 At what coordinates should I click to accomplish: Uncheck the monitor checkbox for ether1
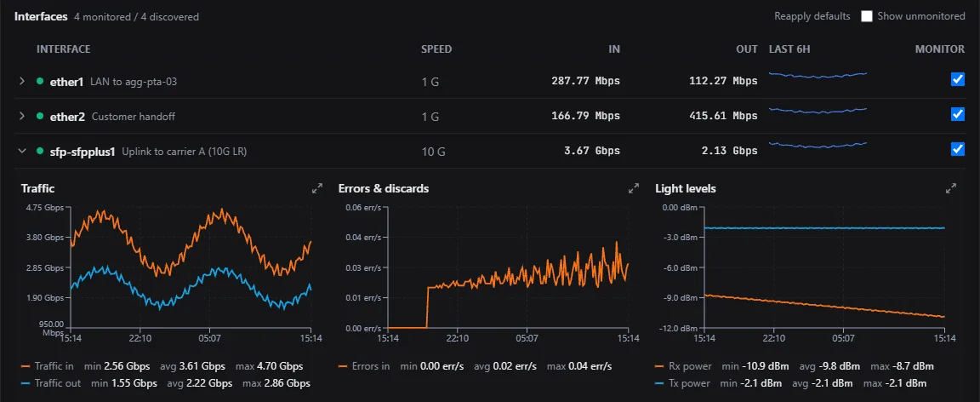[x=958, y=79]
